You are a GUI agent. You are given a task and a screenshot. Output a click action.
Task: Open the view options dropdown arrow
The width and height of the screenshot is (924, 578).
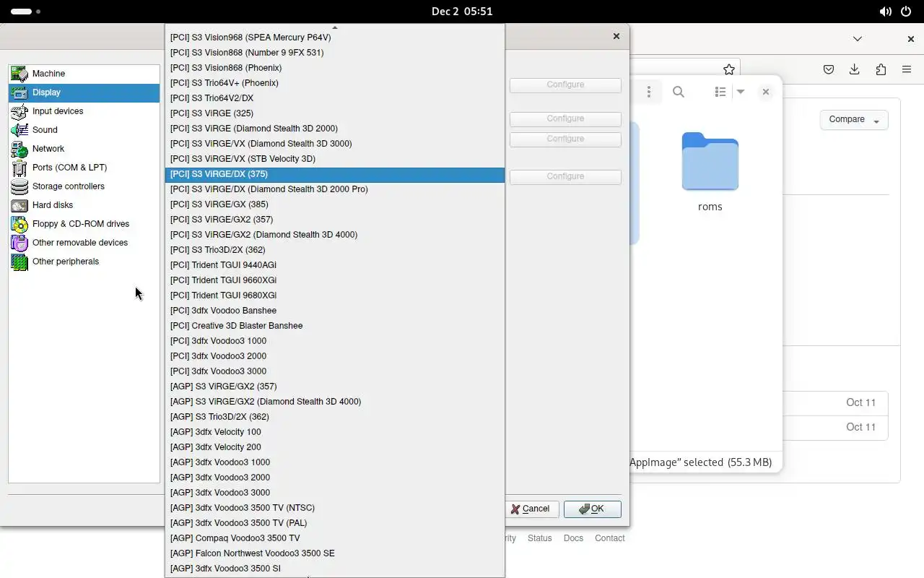741,92
